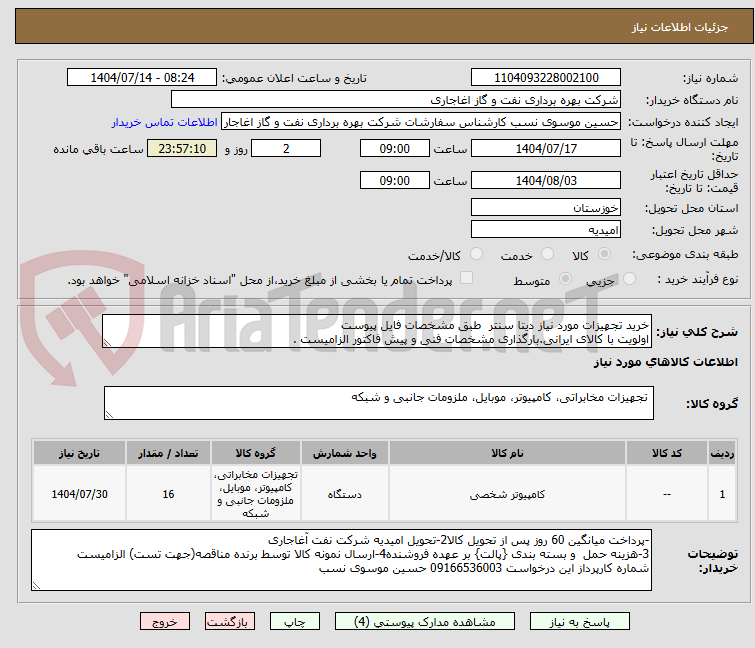755x648 pixels.
Task: Click the need date cell 1404/07/30
Action: pyautogui.click(x=79, y=494)
